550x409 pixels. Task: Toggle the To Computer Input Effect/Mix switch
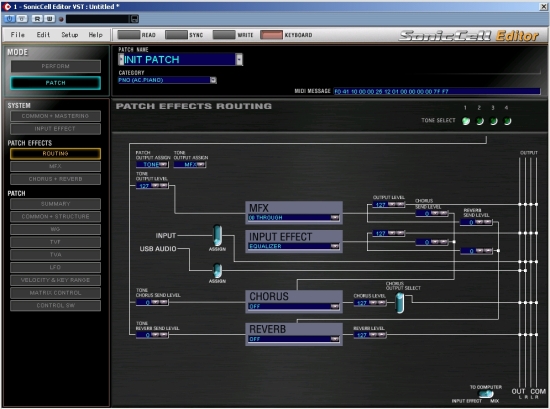pyautogui.click(x=486, y=394)
